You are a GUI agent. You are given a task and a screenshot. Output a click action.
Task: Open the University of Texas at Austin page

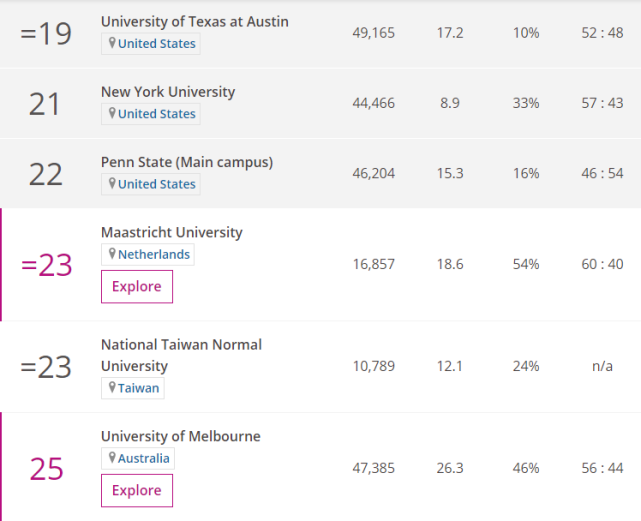coord(194,21)
